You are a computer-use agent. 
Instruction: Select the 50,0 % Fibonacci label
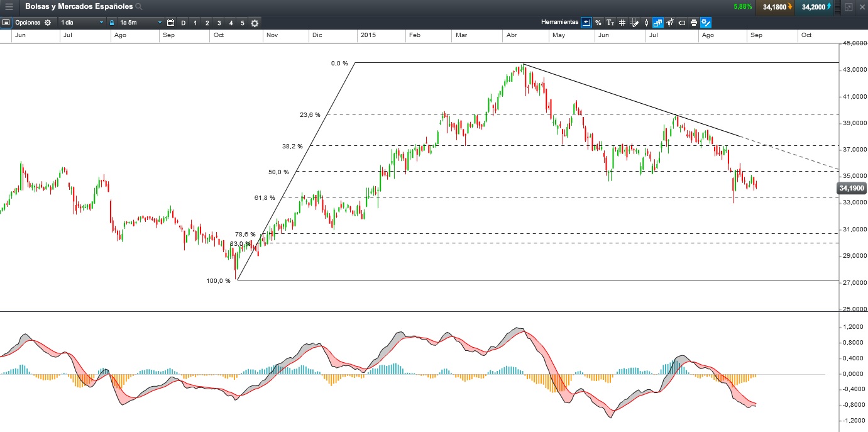point(278,172)
